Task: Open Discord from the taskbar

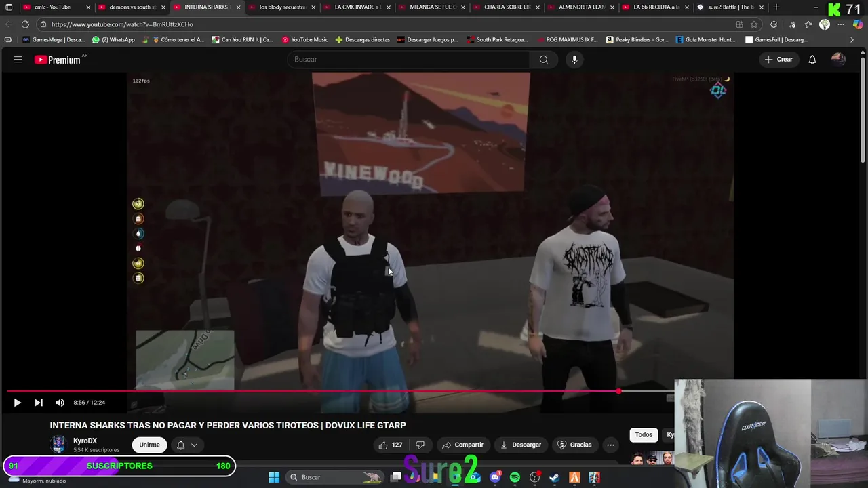Action: [x=495, y=477]
